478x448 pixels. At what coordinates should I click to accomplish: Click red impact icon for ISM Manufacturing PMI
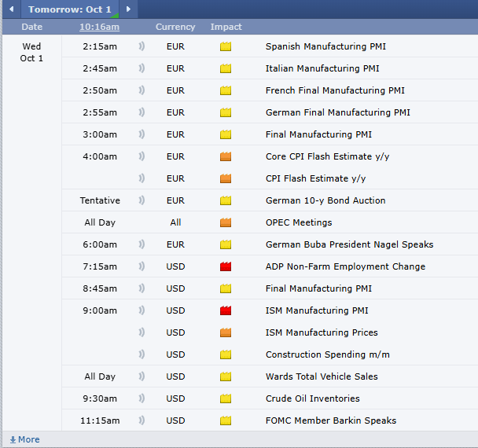point(226,310)
